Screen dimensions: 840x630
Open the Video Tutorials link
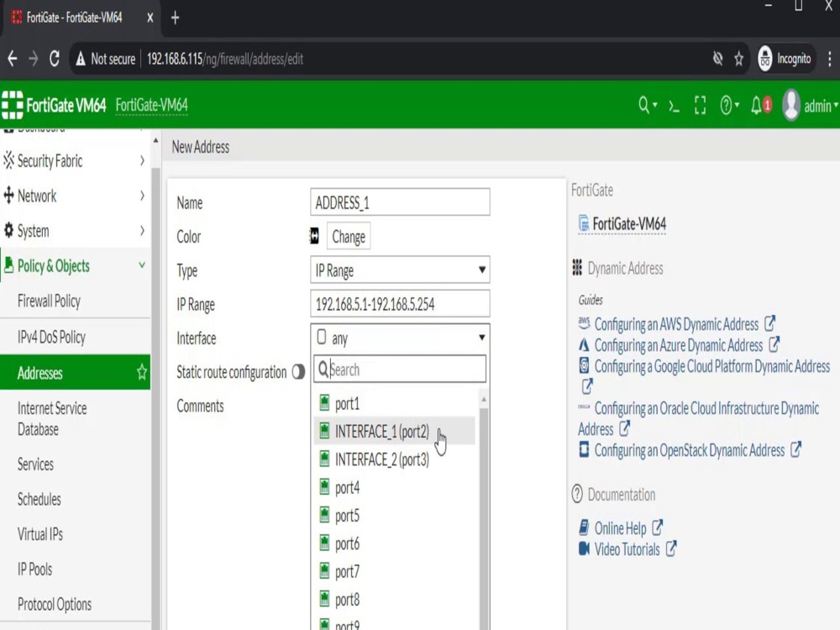[x=627, y=549]
